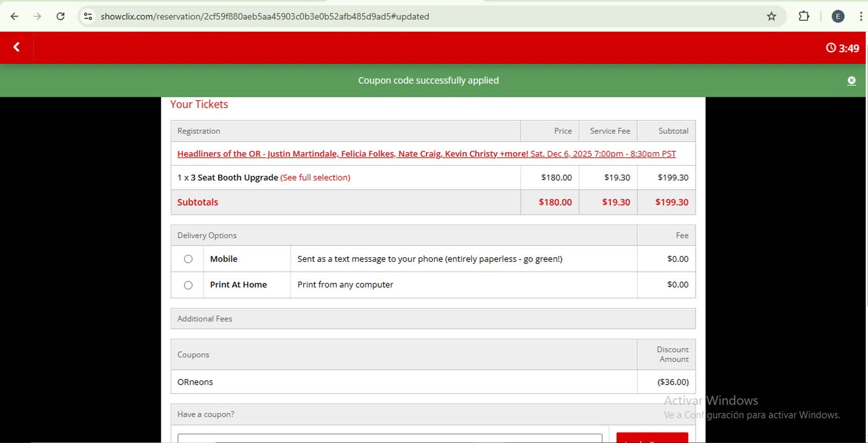This screenshot has height=443, width=868.
Task: Click the Mobile delivery label
Action: (223, 259)
